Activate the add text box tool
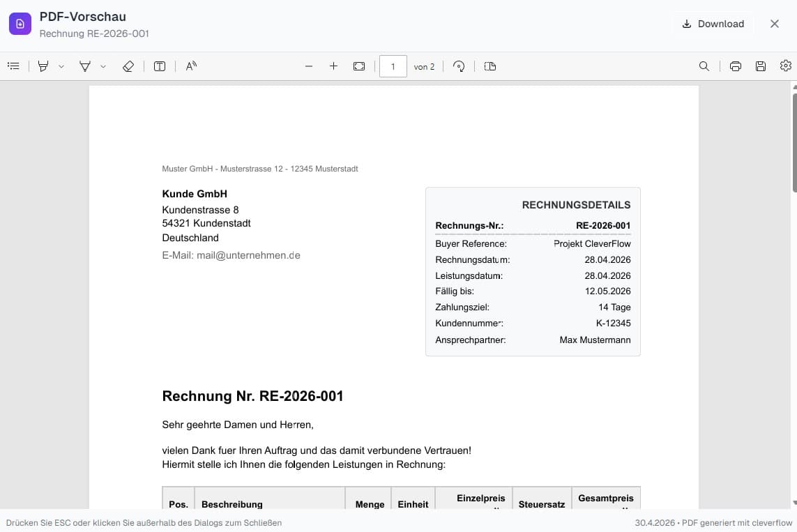Screen dimensions: 797x532 [160, 66]
